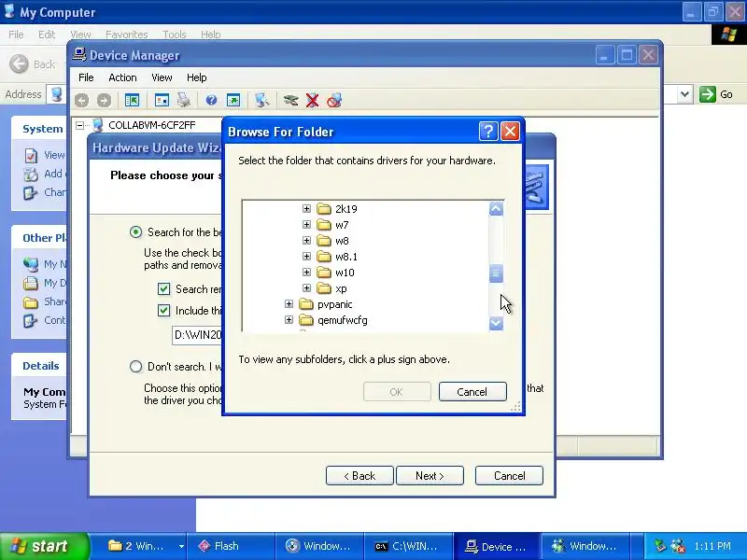Open Device Manager File menu
747x560 pixels.
(x=86, y=77)
